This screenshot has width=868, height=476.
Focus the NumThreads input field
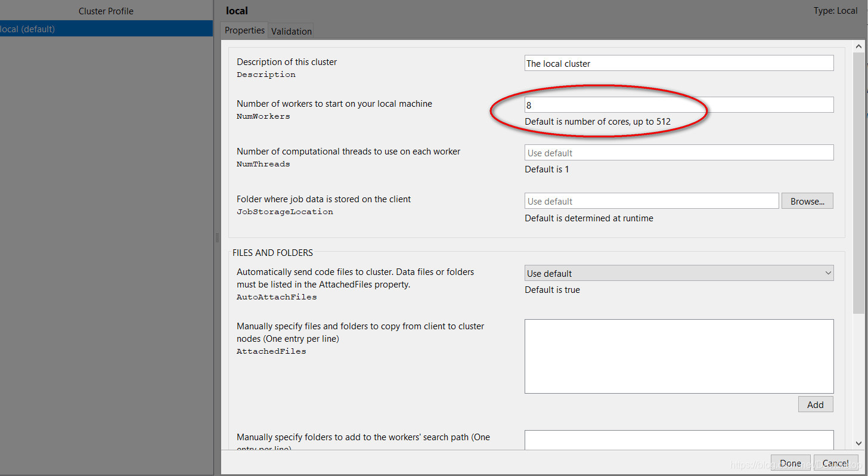point(679,153)
